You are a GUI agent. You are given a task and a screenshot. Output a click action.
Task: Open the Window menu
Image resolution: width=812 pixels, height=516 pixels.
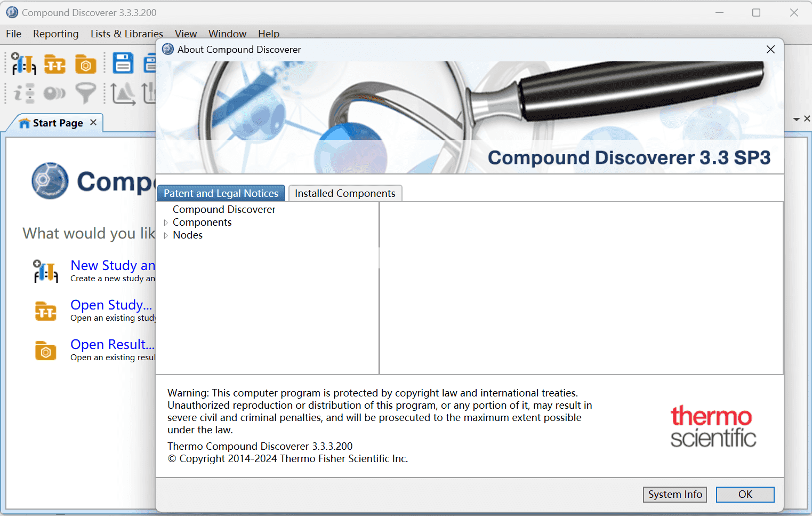[x=228, y=34]
